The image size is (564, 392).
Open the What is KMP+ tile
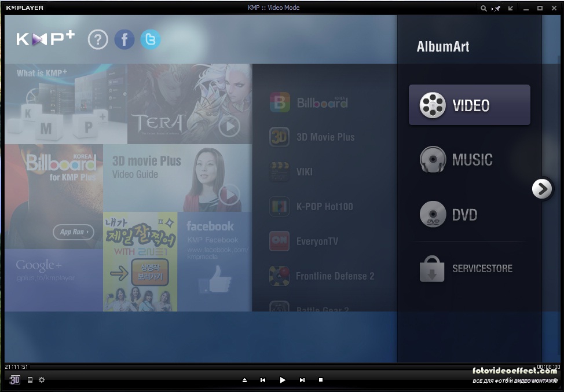point(66,104)
